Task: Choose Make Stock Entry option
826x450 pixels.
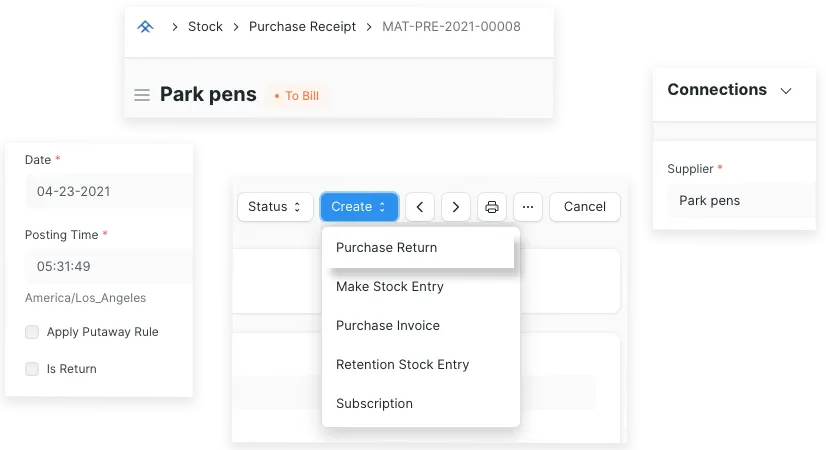Action: coord(389,287)
